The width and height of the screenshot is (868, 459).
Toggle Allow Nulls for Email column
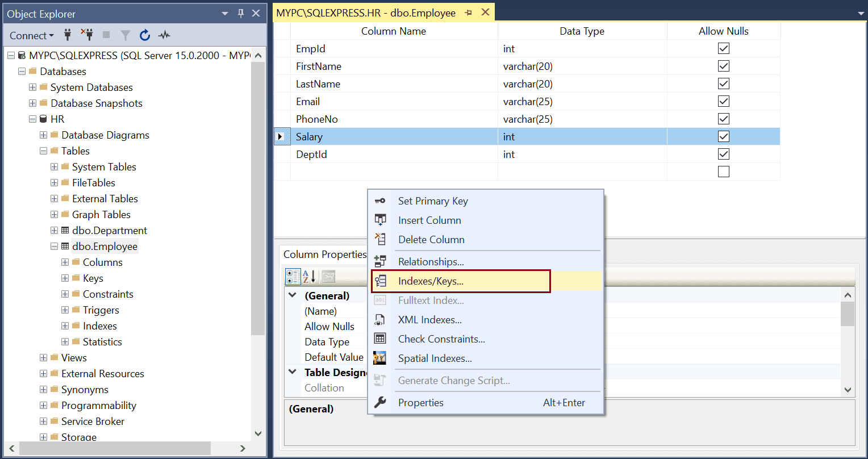click(723, 102)
